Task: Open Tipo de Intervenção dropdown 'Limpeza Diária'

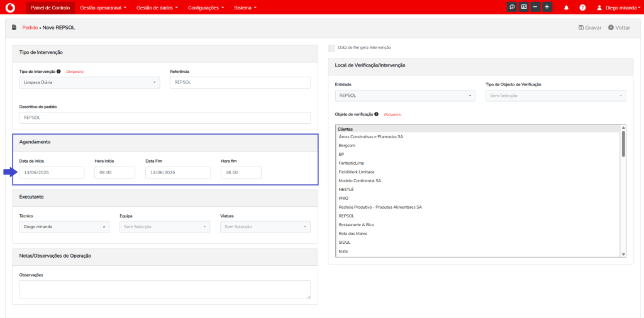Action: click(x=89, y=82)
